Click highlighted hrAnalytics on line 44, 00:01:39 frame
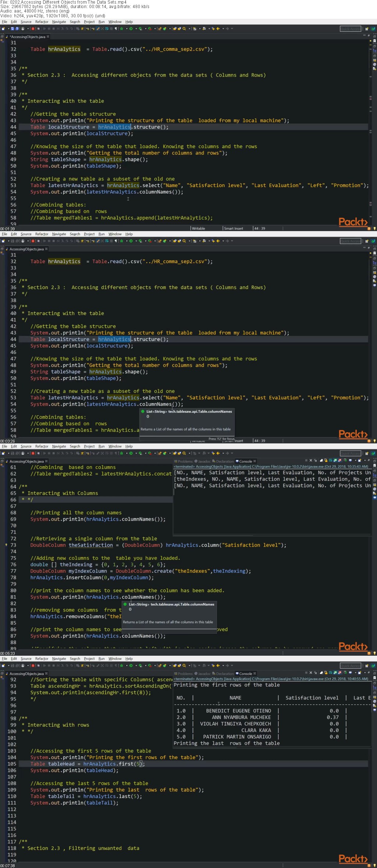 click(x=114, y=127)
